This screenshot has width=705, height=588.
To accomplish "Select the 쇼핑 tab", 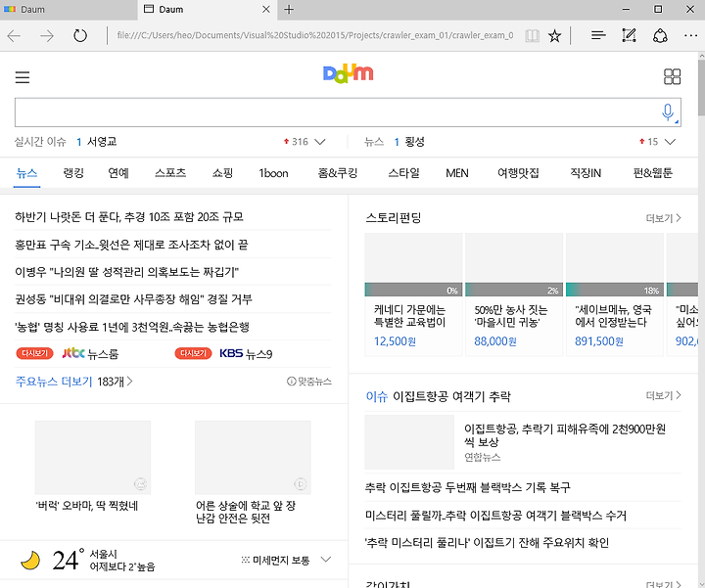I will click(x=222, y=173).
